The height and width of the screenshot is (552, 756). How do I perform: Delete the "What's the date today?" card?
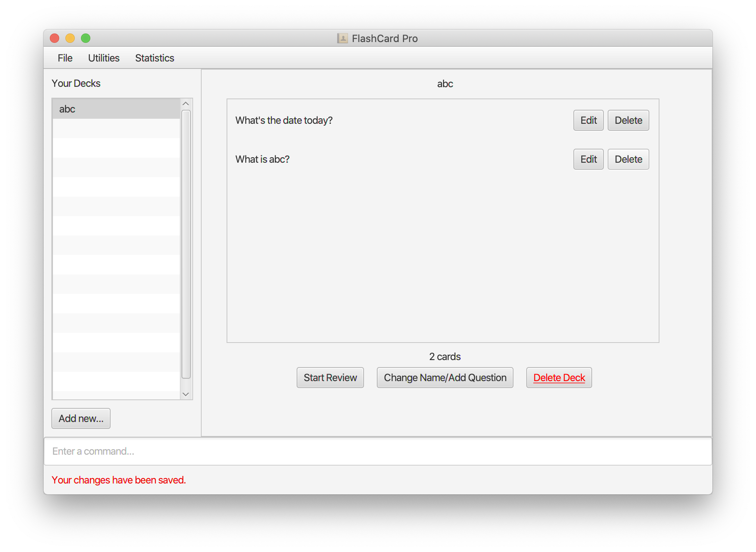pyautogui.click(x=628, y=120)
